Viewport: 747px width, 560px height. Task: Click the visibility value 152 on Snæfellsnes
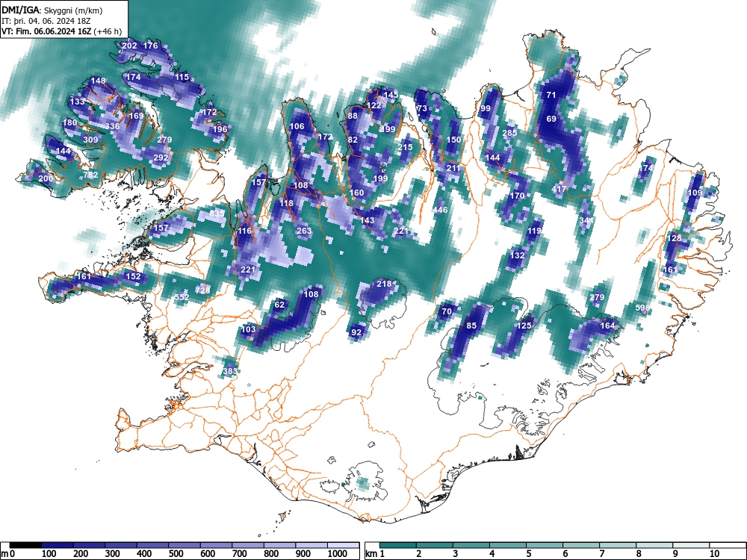pos(133,276)
